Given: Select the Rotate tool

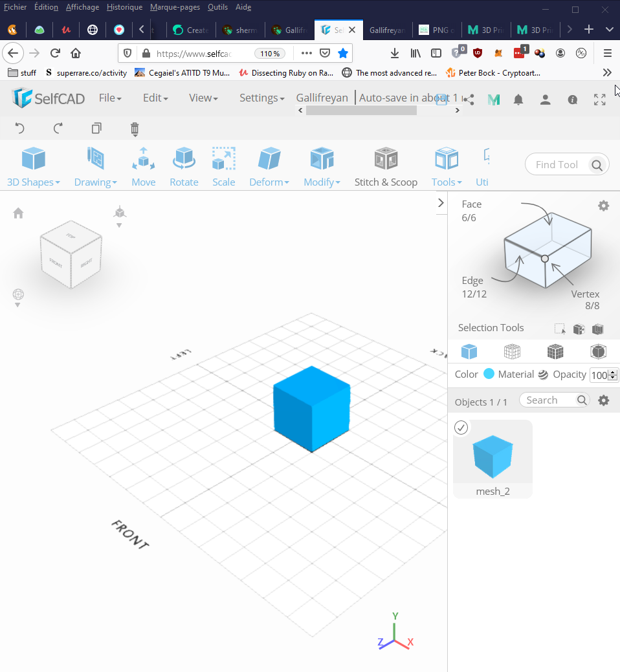Looking at the screenshot, I should [184, 167].
